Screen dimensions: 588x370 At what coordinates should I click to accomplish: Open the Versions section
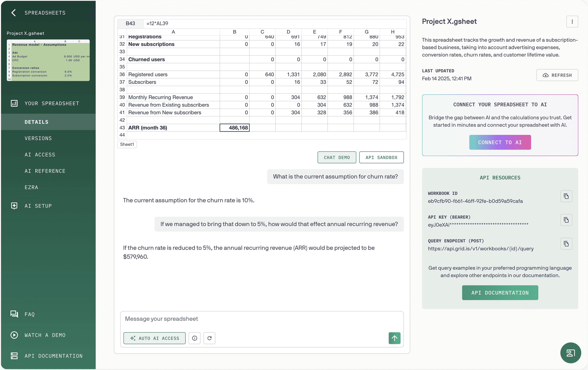point(38,138)
